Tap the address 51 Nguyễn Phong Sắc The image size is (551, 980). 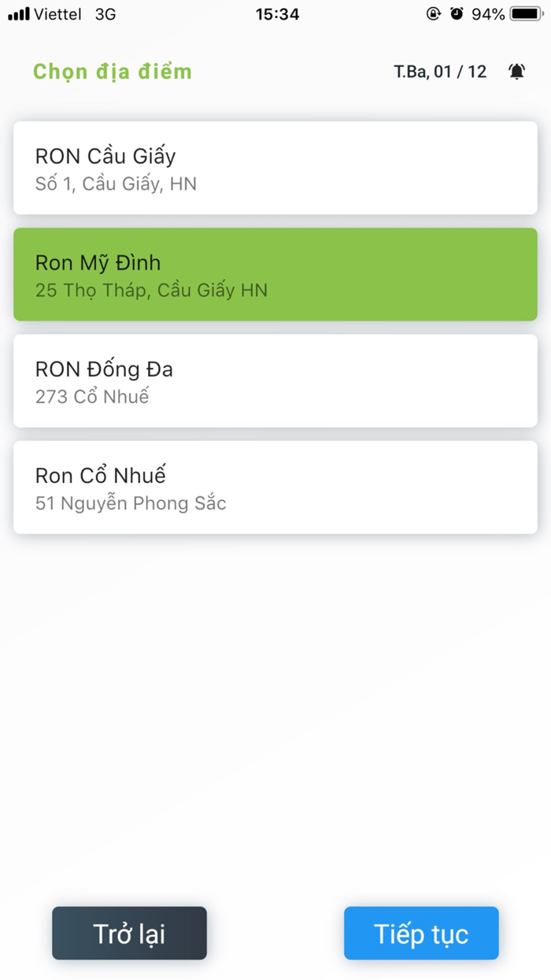point(130,503)
